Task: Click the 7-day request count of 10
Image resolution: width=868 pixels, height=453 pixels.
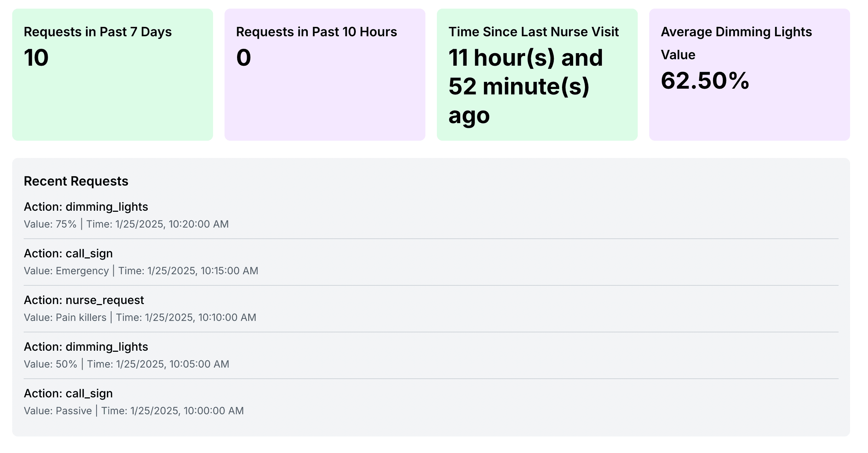Action: (x=36, y=58)
